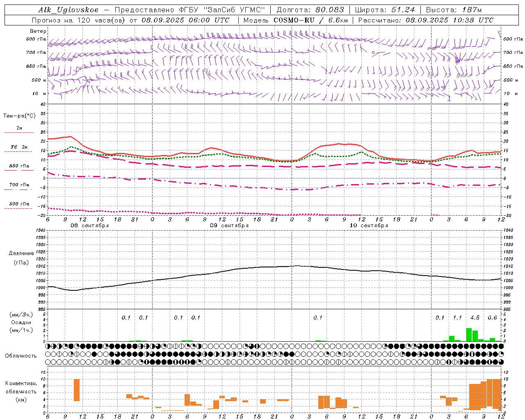Click the (мм/3ч.) precipitation unit label
The image size is (525, 420).
point(21,315)
